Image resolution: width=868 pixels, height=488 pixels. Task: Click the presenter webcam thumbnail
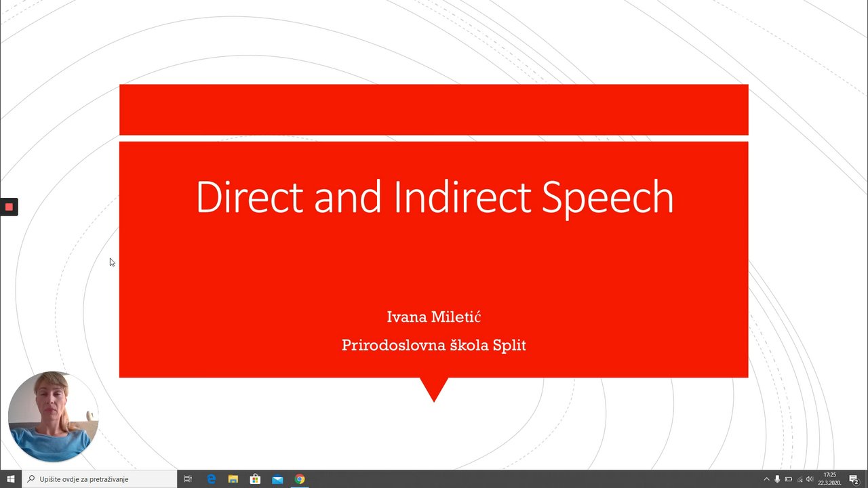[52, 417]
